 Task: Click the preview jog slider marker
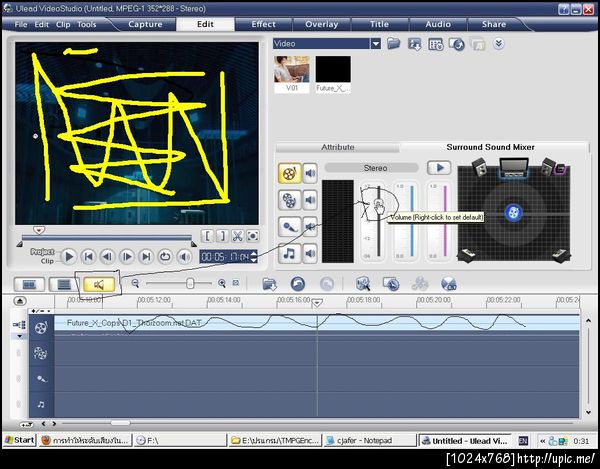point(39,230)
